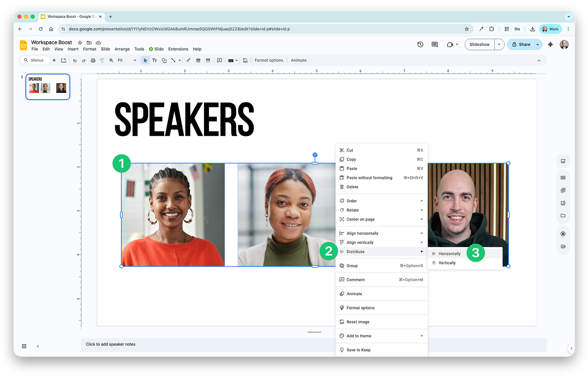The width and height of the screenshot is (588, 378).
Task: Select the line tool
Action: point(173,60)
